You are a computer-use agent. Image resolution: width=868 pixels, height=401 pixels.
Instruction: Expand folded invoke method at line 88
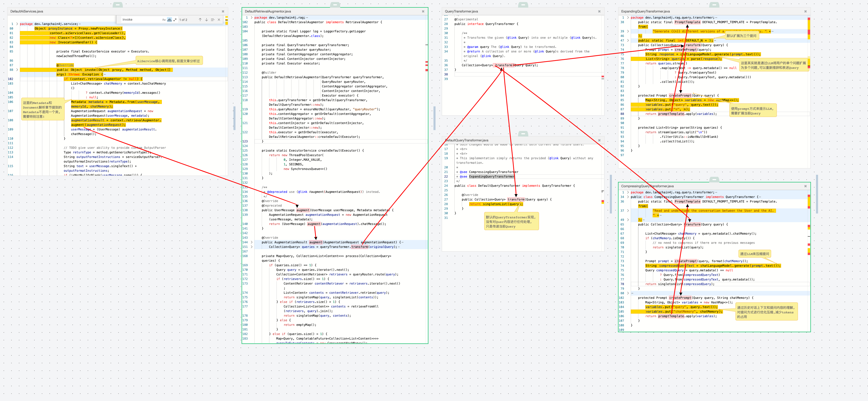point(17,70)
